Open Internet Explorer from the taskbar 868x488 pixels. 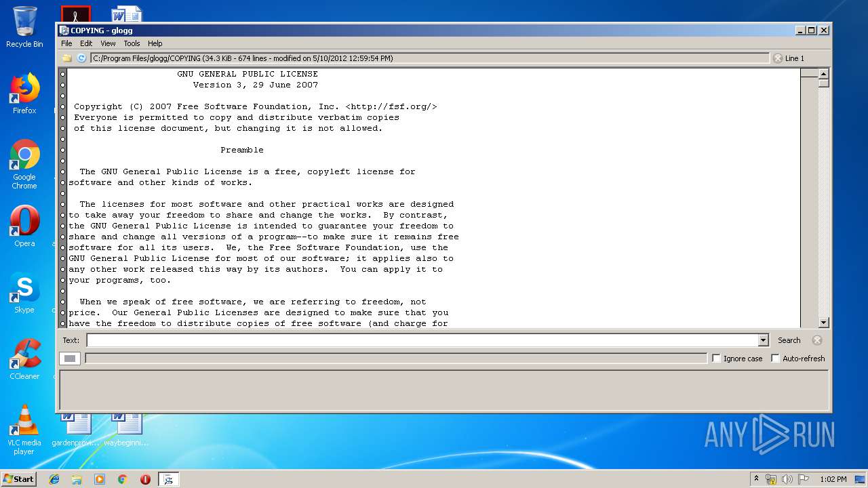point(54,479)
